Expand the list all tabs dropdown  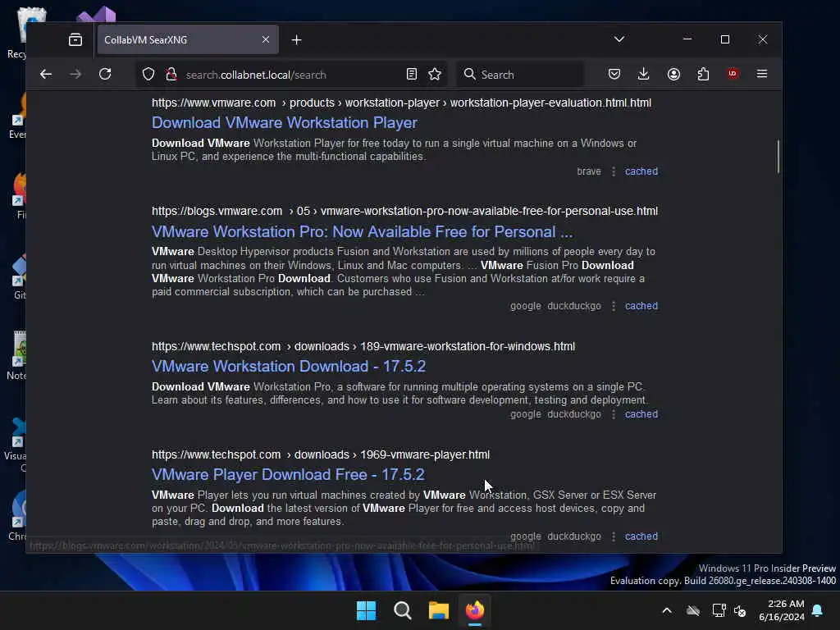tap(619, 39)
